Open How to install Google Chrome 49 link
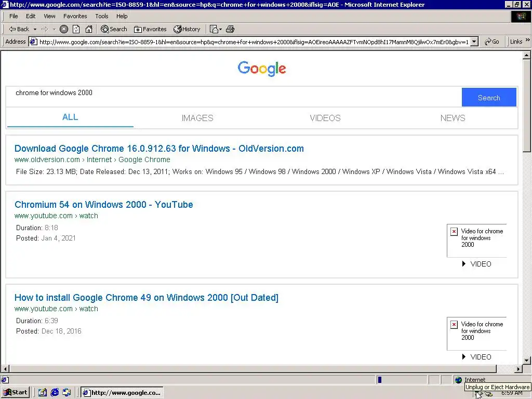532x399 pixels. coord(146,298)
